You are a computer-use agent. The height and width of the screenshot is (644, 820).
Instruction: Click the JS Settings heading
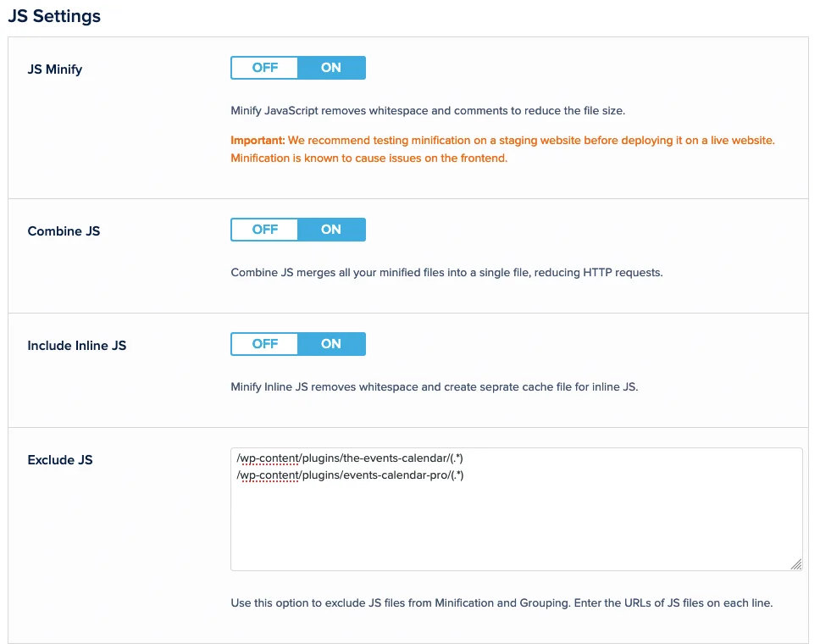[x=54, y=16]
